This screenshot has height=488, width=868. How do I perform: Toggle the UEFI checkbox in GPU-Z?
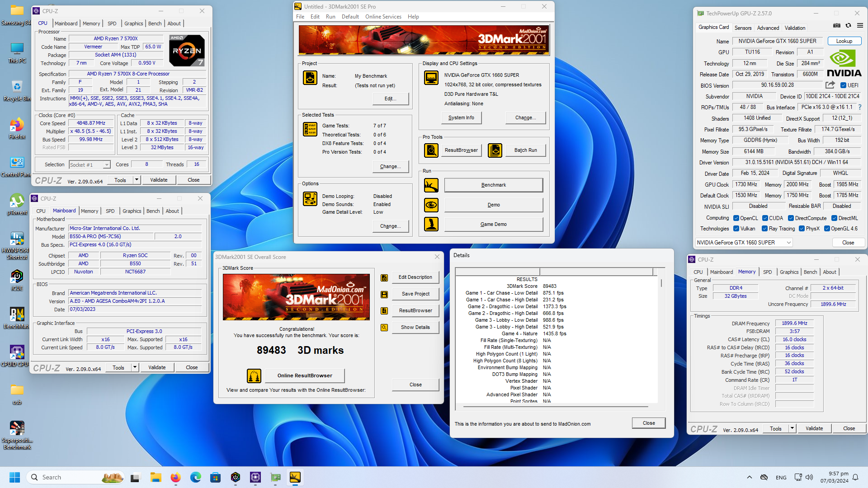[x=843, y=85]
